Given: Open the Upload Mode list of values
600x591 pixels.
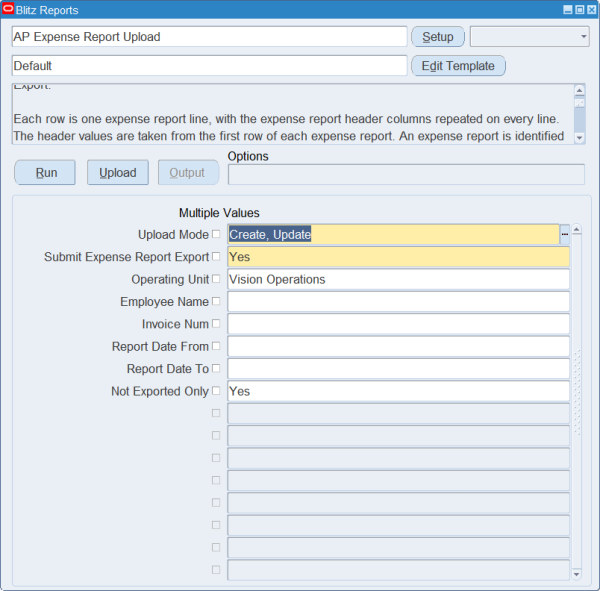Looking at the screenshot, I should pyautogui.click(x=564, y=234).
